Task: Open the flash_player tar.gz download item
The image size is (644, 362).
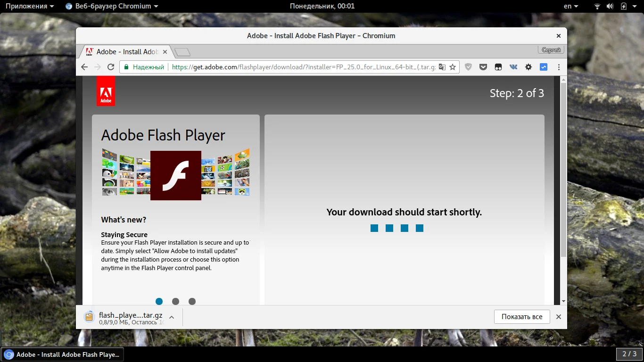Action: pos(124,317)
